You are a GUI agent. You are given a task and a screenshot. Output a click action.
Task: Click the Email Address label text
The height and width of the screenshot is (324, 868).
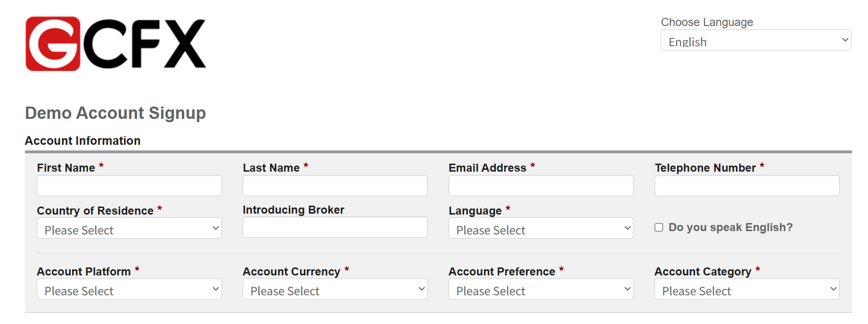point(487,168)
